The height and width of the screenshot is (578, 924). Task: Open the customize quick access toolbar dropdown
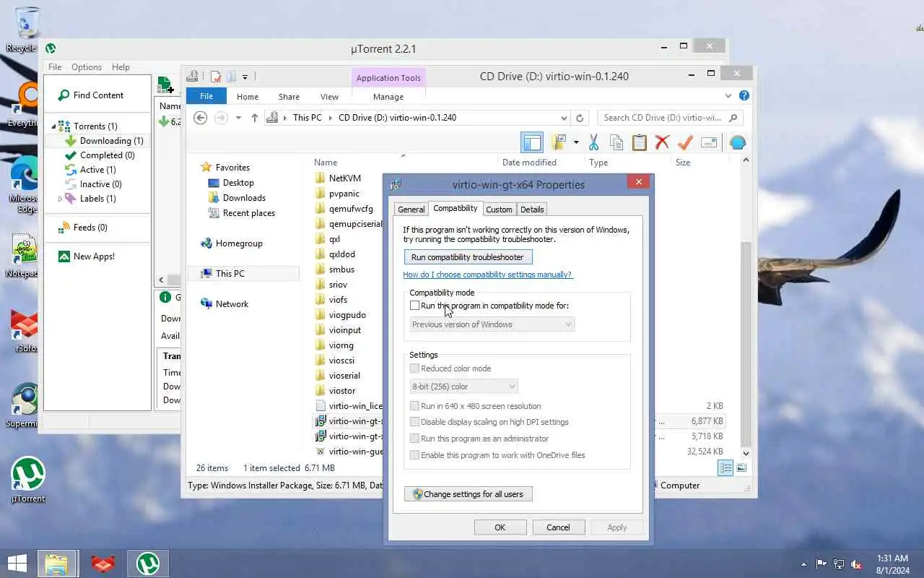pos(245,77)
